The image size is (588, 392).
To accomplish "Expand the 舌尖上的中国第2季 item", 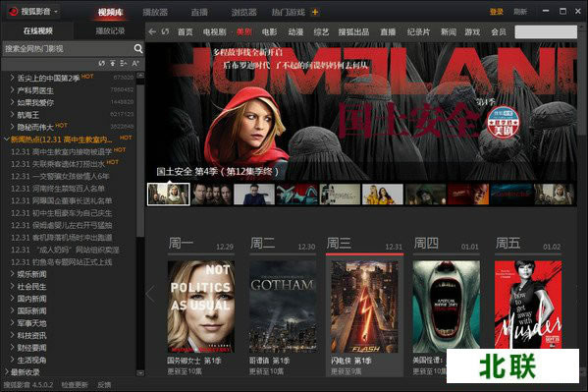I will point(12,78).
